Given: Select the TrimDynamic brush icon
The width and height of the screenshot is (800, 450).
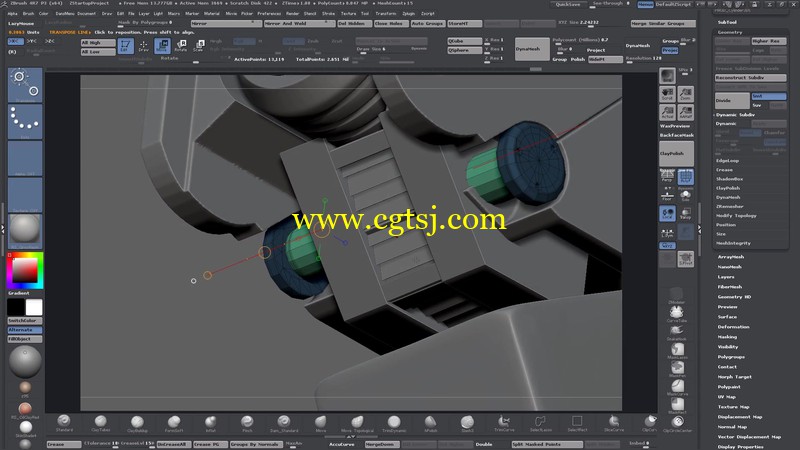Looking at the screenshot, I should tap(394, 422).
